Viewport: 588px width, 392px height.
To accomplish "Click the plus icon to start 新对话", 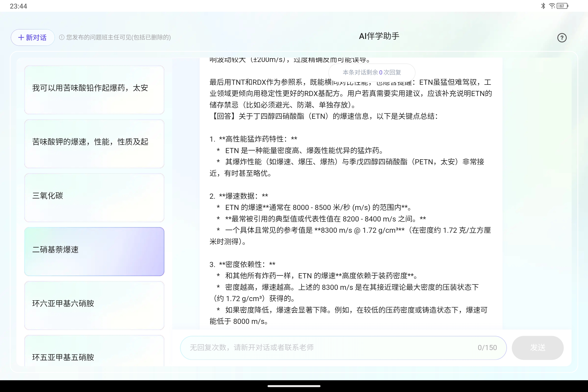I will [x=21, y=37].
